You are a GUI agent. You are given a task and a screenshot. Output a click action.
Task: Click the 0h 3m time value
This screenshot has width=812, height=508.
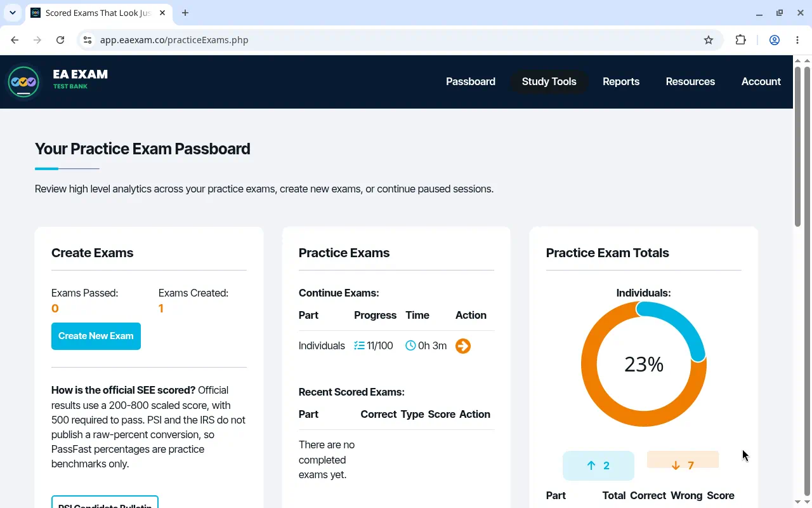point(433,346)
